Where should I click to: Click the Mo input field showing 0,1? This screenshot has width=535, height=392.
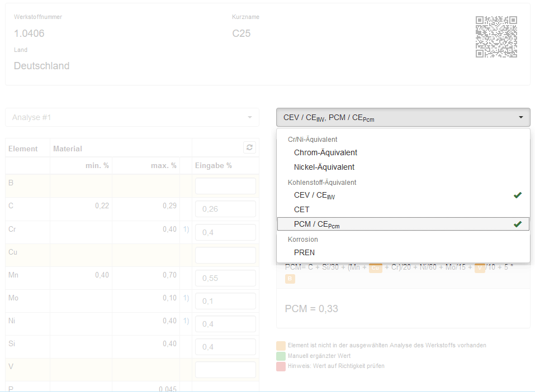tap(225, 301)
